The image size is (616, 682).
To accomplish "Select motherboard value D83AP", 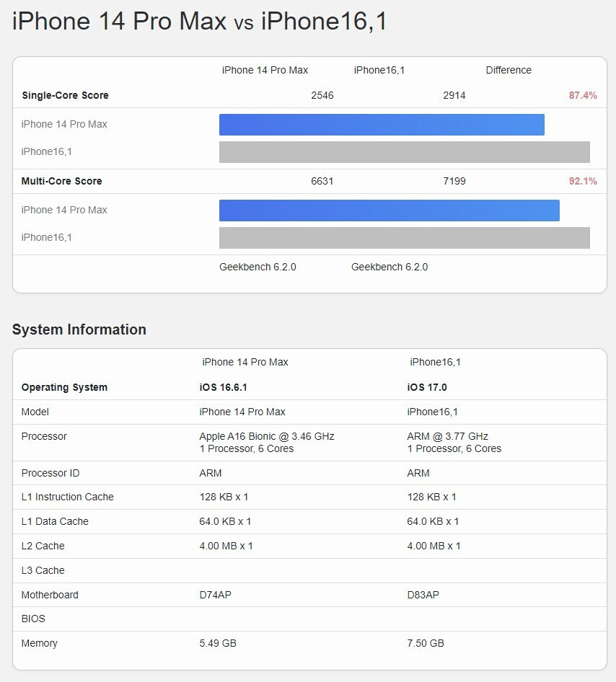I will pyautogui.click(x=423, y=595).
